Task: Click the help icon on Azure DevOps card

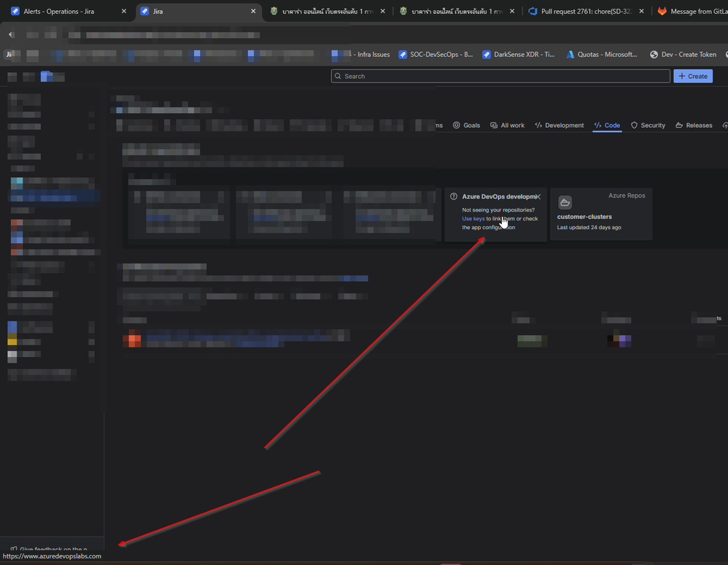Action: click(454, 196)
